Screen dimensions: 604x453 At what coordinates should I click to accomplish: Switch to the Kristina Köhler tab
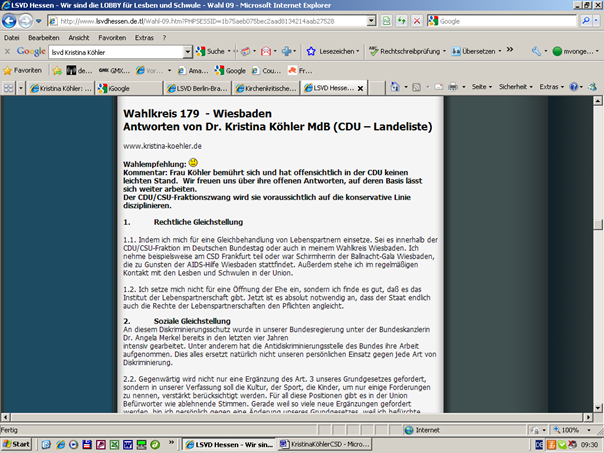(x=60, y=88)
